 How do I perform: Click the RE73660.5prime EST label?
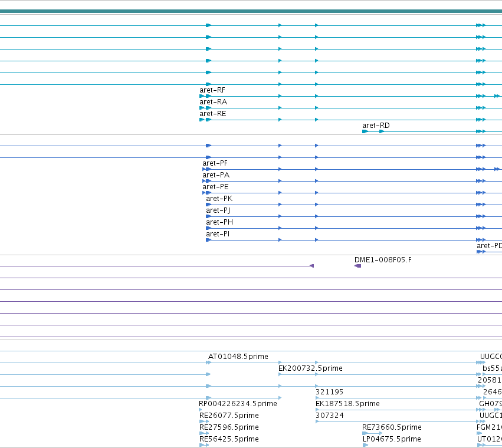tap(392, 427)
